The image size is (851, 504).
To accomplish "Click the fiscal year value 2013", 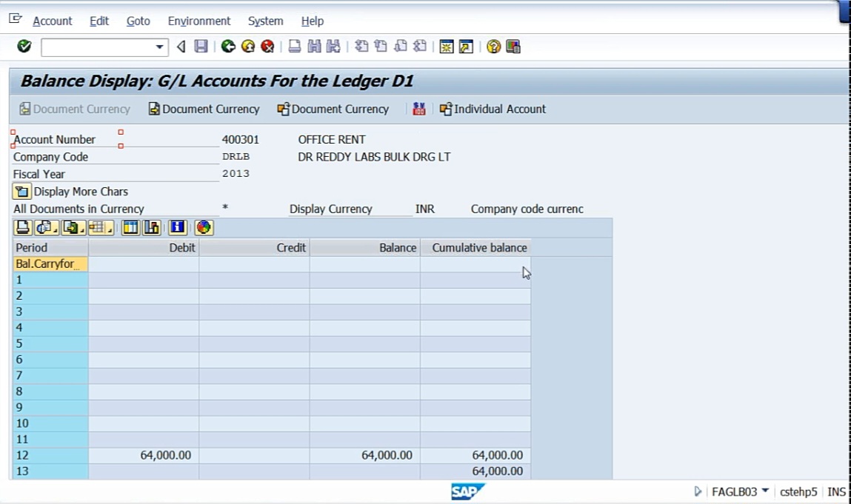I will 236,174.
